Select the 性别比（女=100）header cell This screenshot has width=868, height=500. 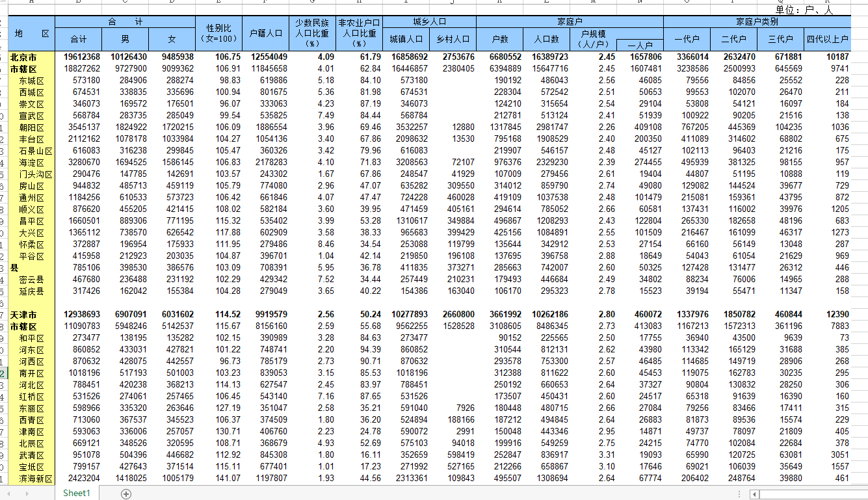pos(219,33)
